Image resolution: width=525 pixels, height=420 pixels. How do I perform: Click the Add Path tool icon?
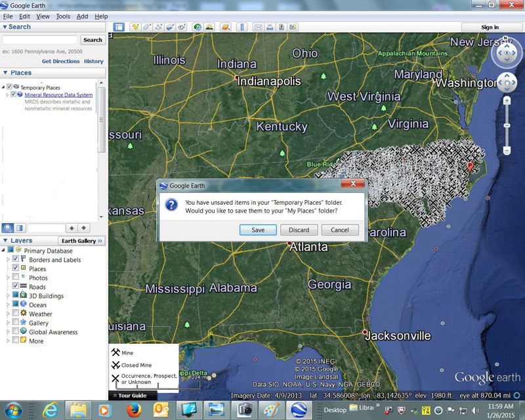[159, 27]
